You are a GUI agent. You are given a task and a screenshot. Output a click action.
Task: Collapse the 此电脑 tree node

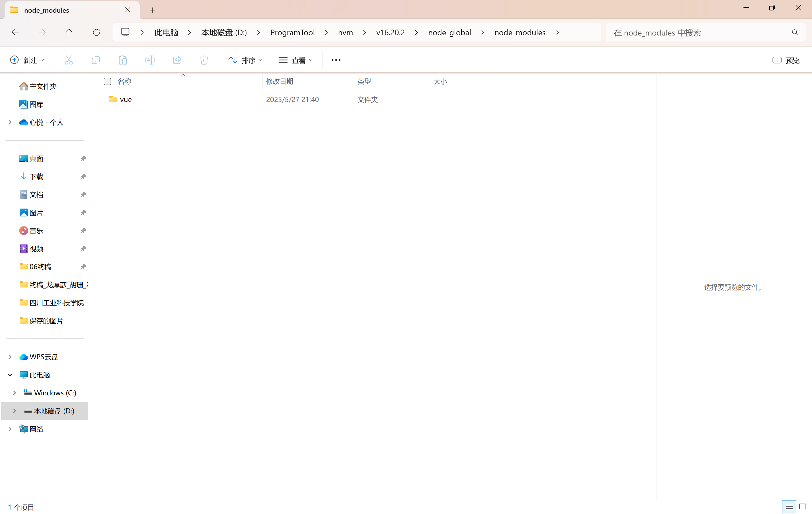(10, 375)
